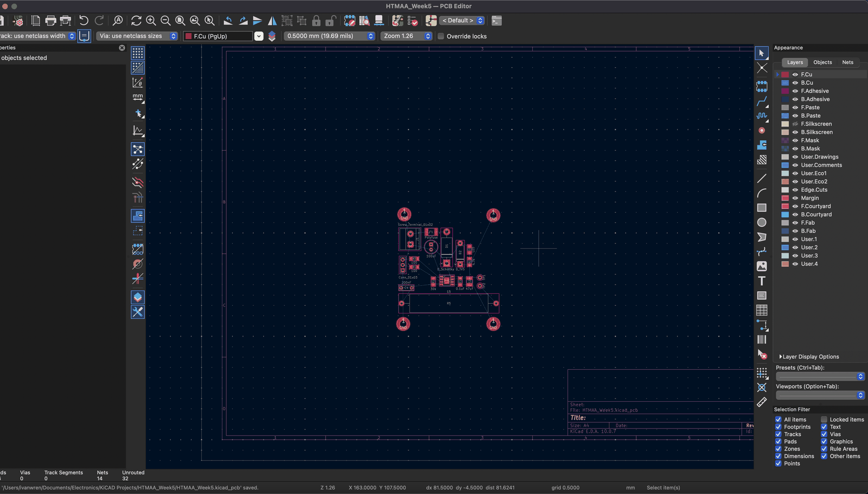This screenshot has height=494, width=868.
Task: Zoom in with the toolbar icon
Action: point(151,21)
